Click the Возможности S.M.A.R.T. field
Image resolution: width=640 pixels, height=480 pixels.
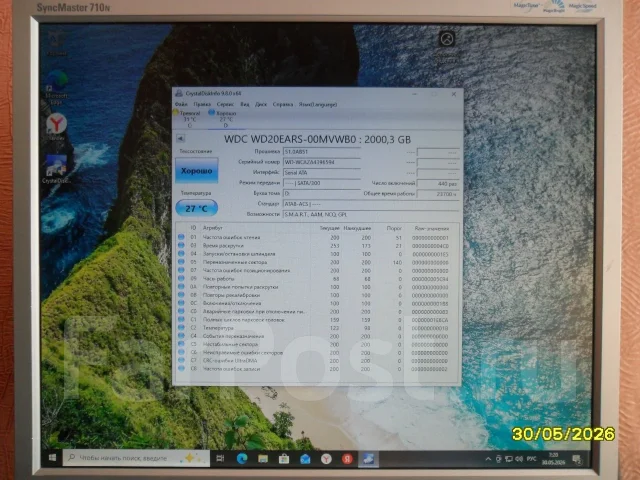[x=371, y=214]
